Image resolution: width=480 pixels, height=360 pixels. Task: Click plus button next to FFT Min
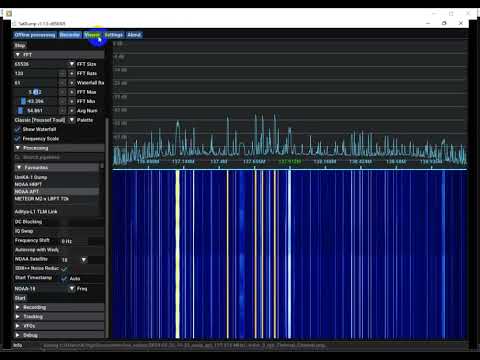pos(72,101)
